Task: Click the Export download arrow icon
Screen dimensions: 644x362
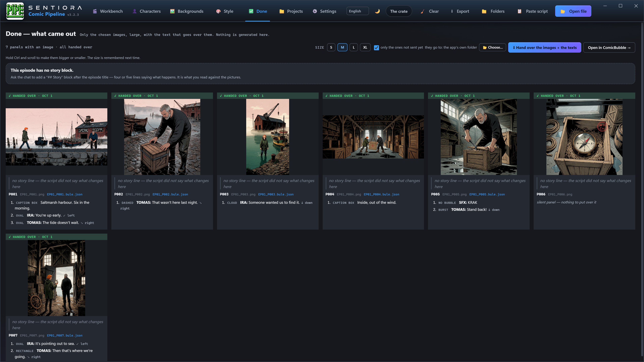Action: tap(452, 11)
